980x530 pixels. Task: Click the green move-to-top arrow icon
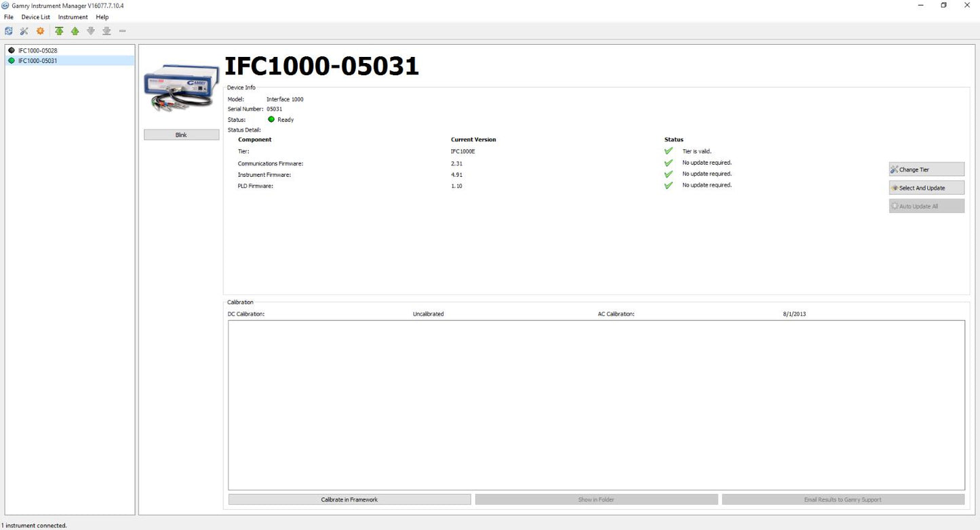coord(60,31)
